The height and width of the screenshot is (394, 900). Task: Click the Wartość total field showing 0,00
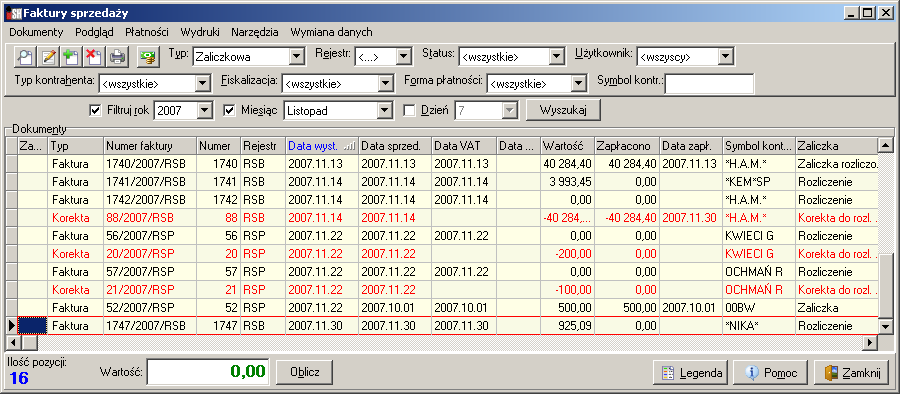(x=208, y=371)
